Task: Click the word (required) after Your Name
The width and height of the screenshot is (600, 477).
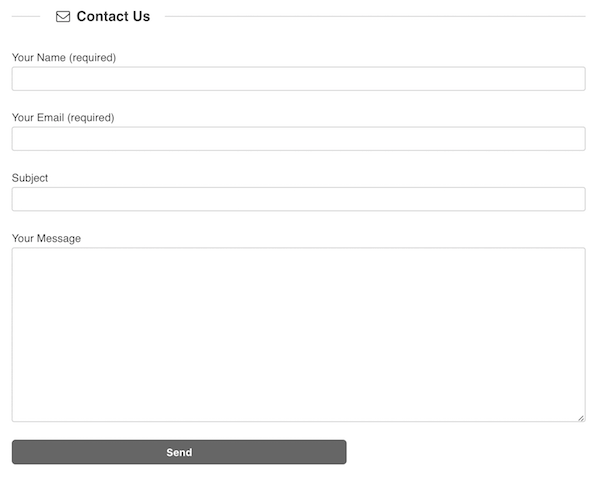Action: click(93, 57)
